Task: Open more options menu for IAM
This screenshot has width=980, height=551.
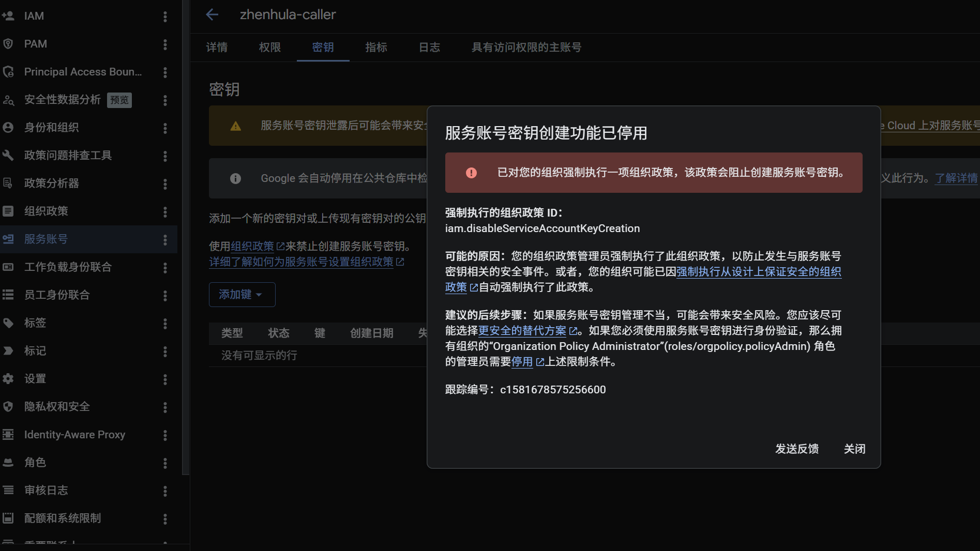Action: click(x=165, y=17)
